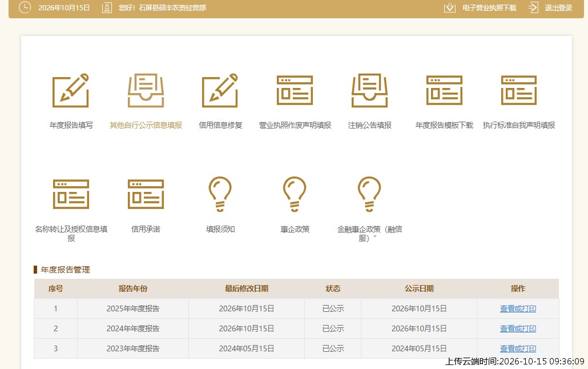View or print the 2023年度报告
Viewport: 588px width, 369px height.
(x=518, y=348)
